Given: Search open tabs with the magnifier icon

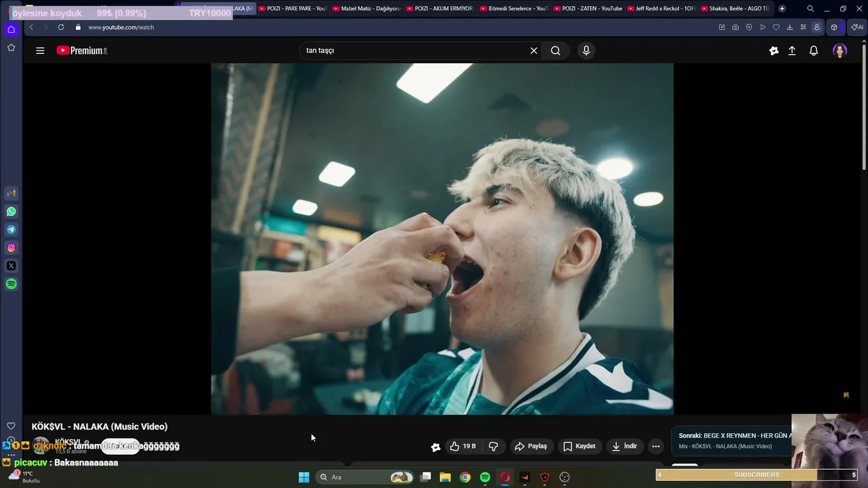Looking at the screenshot, I should [x=810, y=8].
